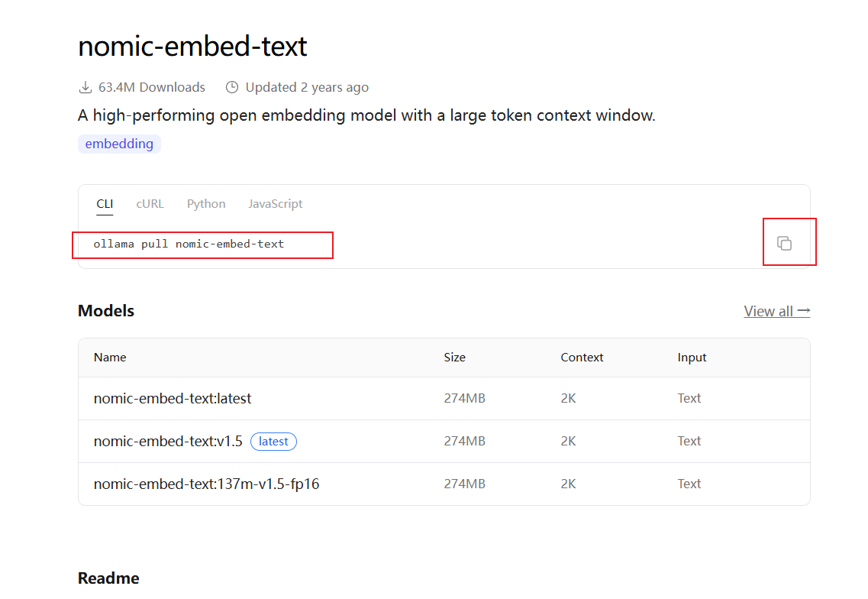
Task: Click the downloads arrow icon
Action: [x=86, y=88]
